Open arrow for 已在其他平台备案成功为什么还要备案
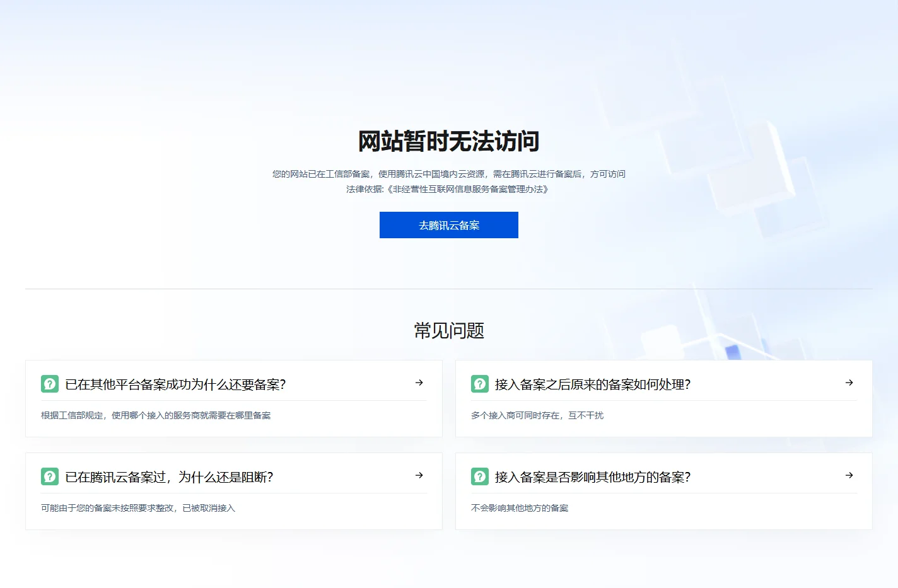Viewport: 898px width, 588px height. pos(419,383)
